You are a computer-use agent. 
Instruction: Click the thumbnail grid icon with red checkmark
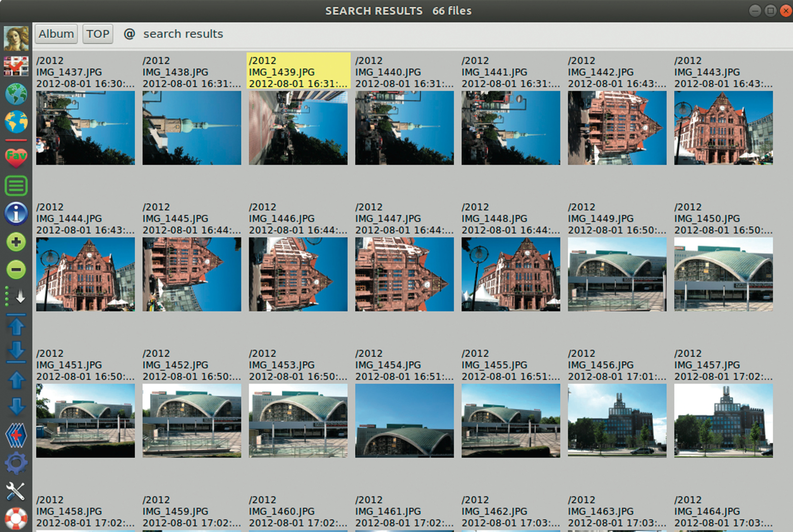coord(16,66)
